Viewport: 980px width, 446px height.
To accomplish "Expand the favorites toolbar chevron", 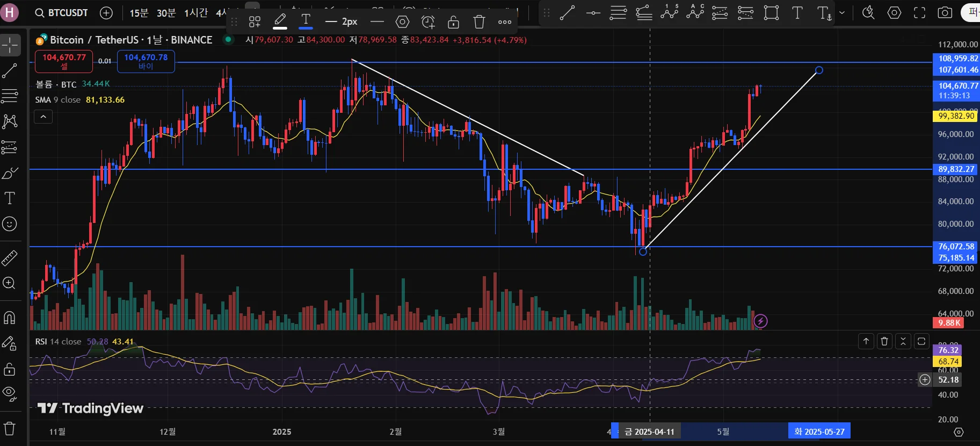I will click(842, 13).
